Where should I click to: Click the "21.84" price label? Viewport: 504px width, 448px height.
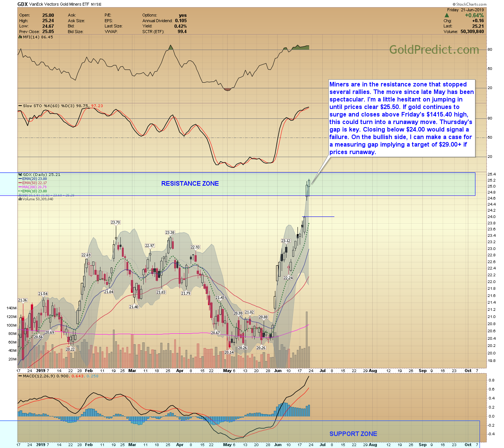(109, 292)
